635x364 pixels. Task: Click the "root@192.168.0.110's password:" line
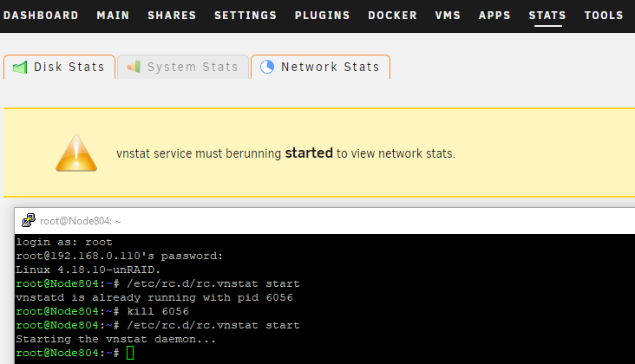tap(120, 256)
